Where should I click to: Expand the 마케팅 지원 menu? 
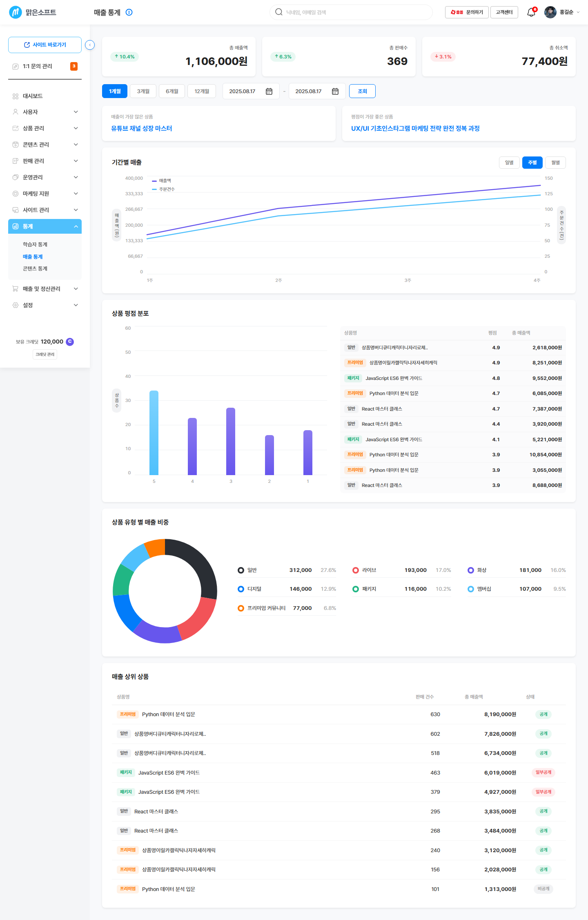(45, 194)
